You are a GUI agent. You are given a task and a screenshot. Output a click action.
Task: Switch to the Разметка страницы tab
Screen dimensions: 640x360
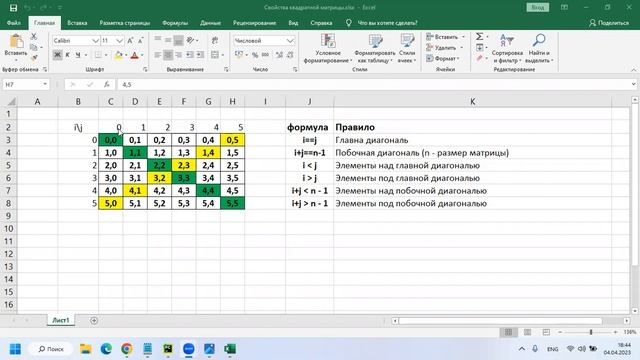[125, 23]
